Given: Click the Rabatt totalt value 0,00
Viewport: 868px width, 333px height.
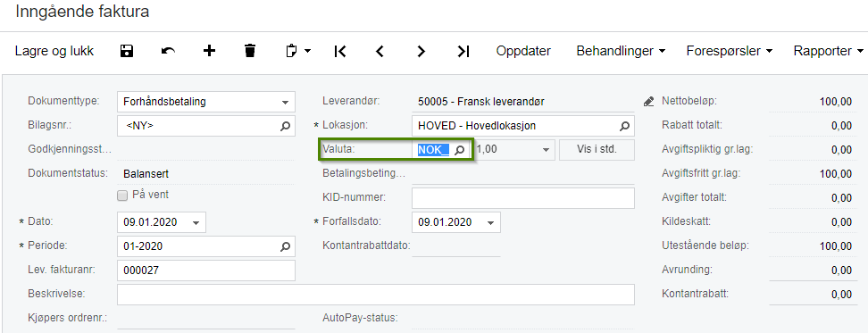Looking at the screenshot, I should coord(841,126).
